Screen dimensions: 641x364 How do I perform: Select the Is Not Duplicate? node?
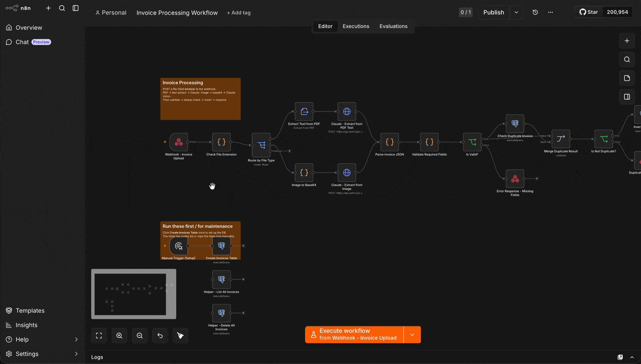tap(604, 139)
